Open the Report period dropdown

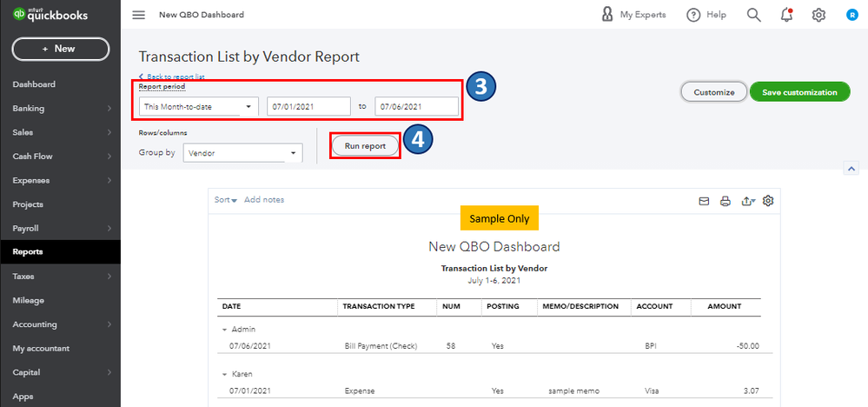click(x=199, y=106)
